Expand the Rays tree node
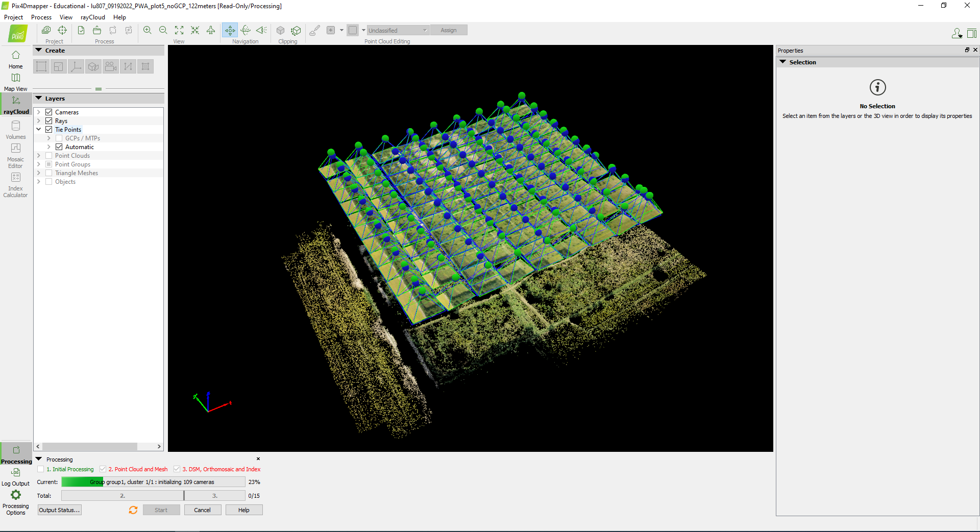Image resolution: width=980 pixels, height=532 pixels. point(39,120)
